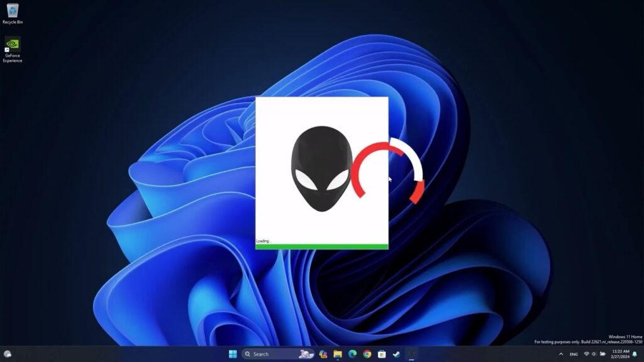The image size is (644, 362).
Task: Open Microsoft Store from the taskbar
Action: [381, 354]
